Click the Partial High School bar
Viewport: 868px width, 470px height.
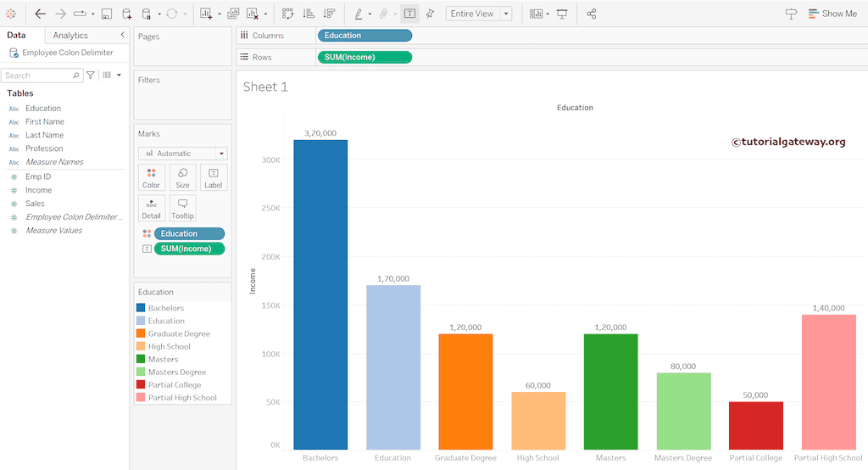point(829,382)
